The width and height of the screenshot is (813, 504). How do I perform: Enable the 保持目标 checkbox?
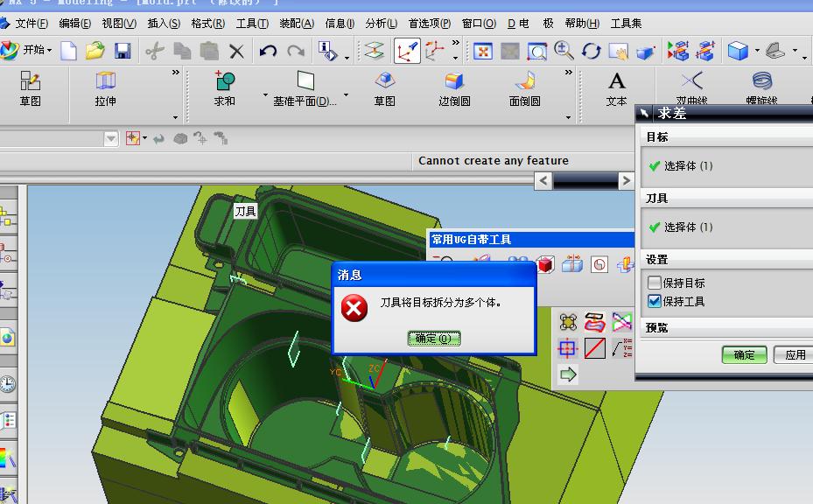(x=655, y=283)
